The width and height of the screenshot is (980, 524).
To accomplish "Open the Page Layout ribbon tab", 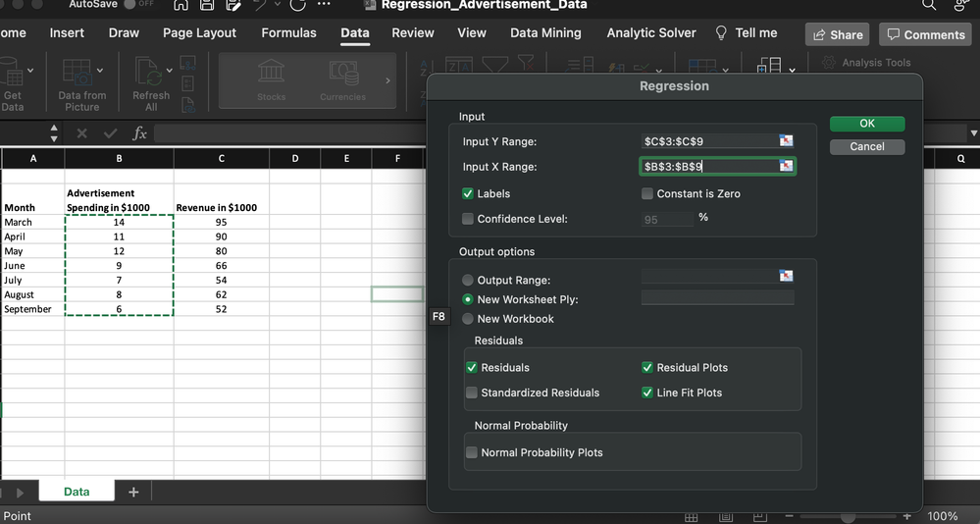I will [199, 33].
